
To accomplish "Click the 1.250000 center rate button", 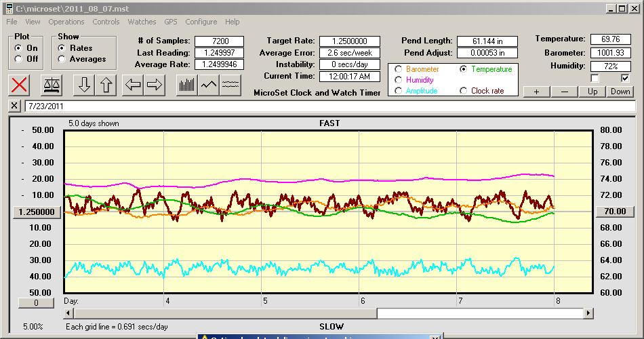I will [x=37, y=212].
